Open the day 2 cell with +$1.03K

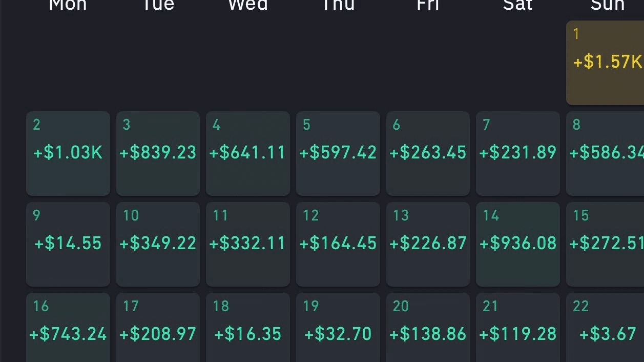point(68,153)
